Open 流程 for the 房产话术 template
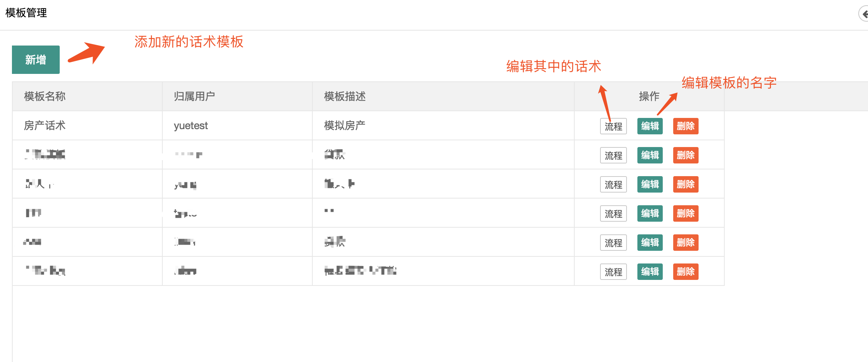868x362 pixels. [x=613, y=126]
